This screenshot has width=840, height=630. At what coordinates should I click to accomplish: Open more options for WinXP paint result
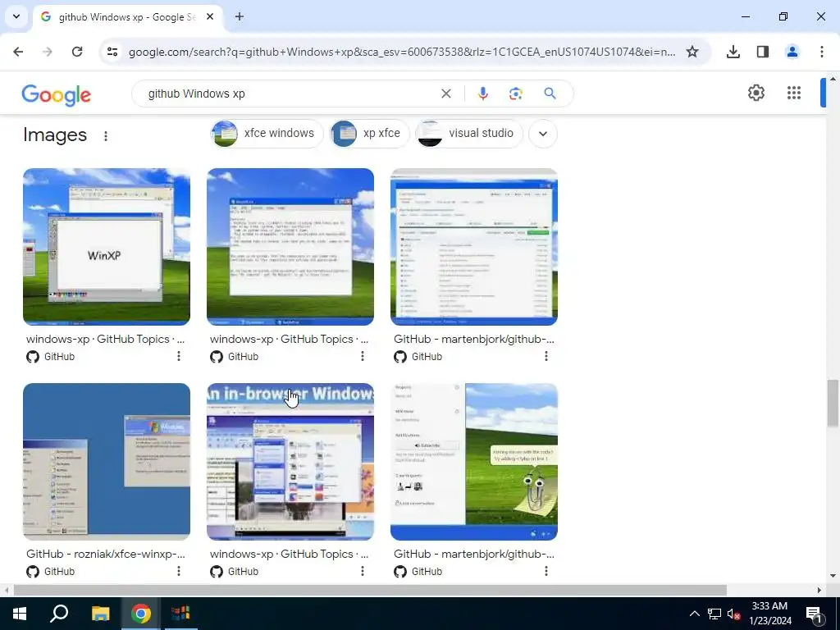coord(178,356)
